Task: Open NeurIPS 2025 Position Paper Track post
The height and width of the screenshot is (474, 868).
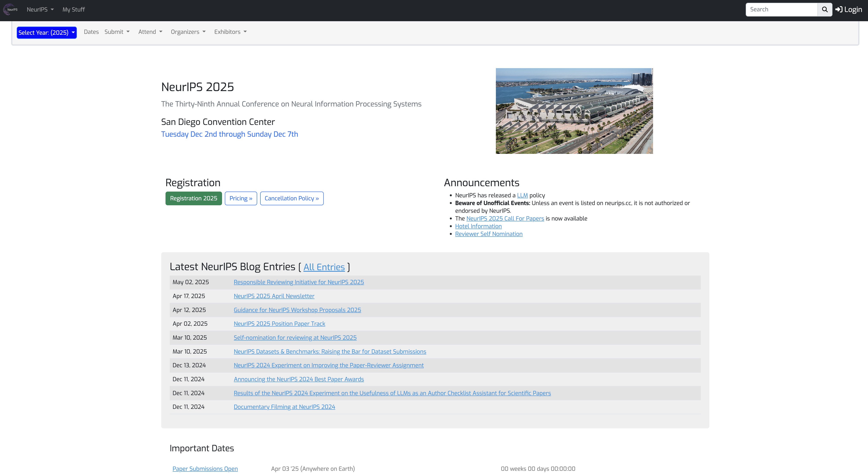Action: pyautogui.click(x=279, y=323)
